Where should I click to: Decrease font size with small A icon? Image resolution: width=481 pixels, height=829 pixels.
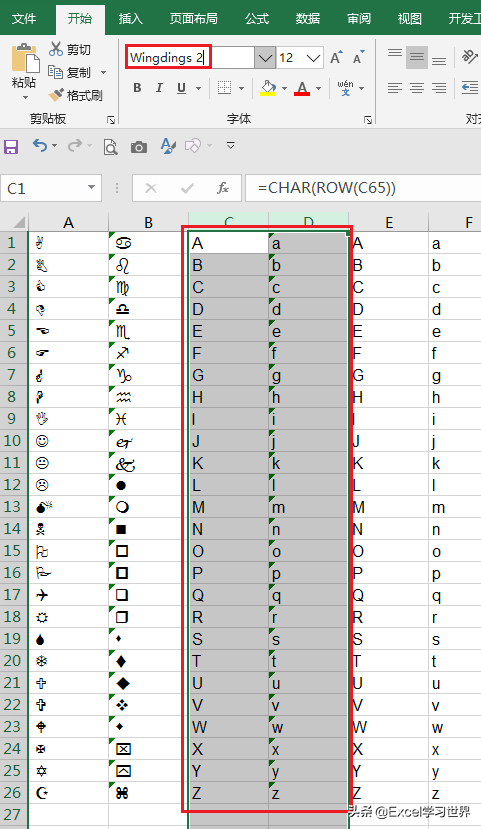(x=359, y=57)
